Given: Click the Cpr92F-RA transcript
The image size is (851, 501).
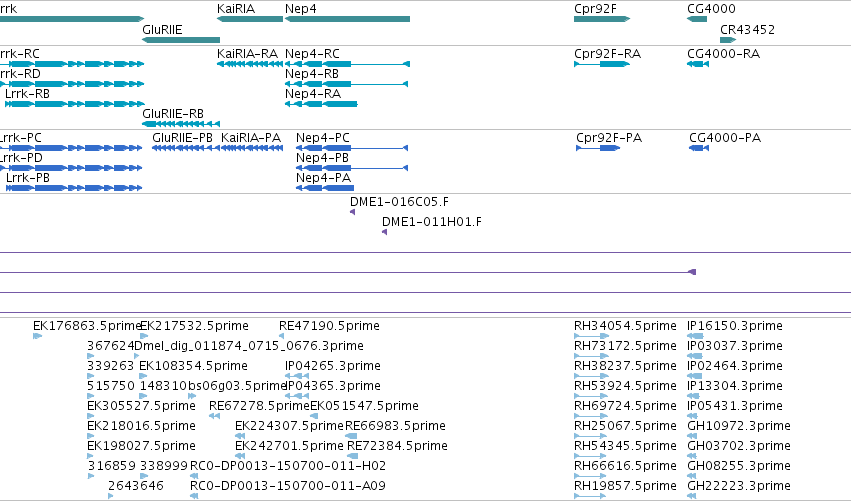Looking at the screenshot, I should [602, 64].
